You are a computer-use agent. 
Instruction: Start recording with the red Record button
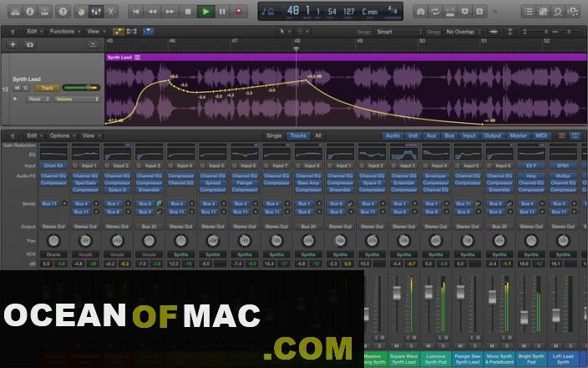click(239, 12)
